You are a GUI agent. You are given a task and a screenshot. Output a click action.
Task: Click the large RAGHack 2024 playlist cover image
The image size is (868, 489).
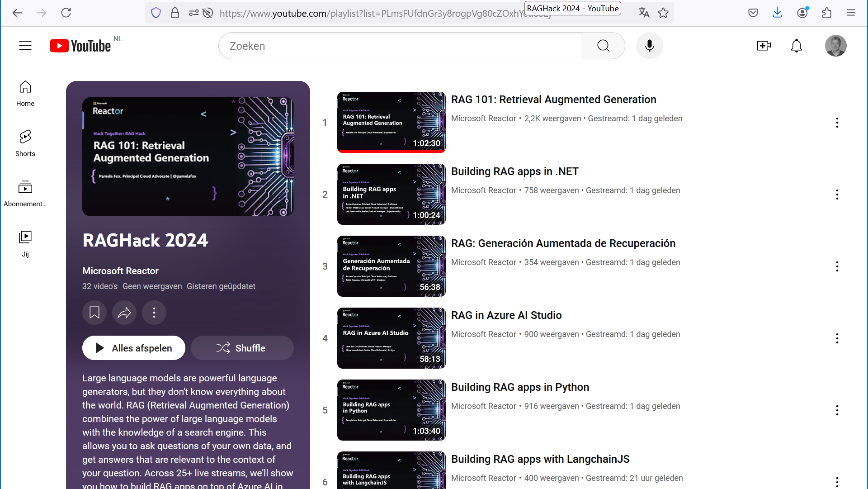[x=188, y=157]
